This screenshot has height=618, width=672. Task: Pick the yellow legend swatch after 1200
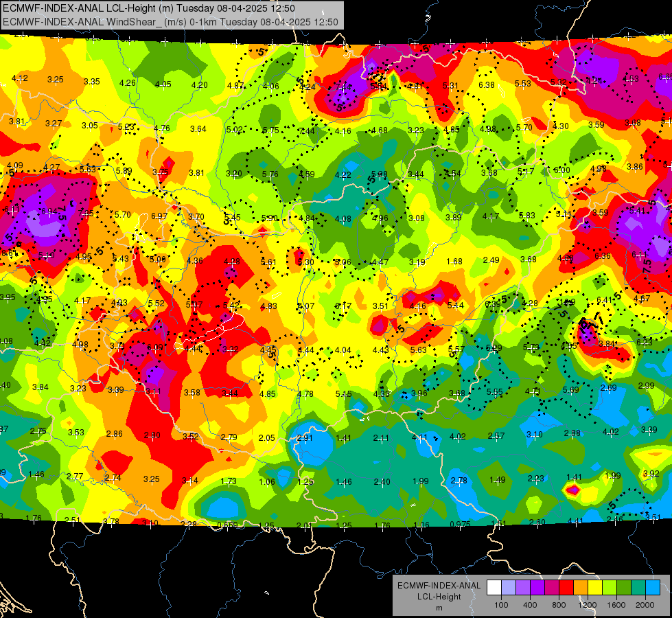pos(595,588)
